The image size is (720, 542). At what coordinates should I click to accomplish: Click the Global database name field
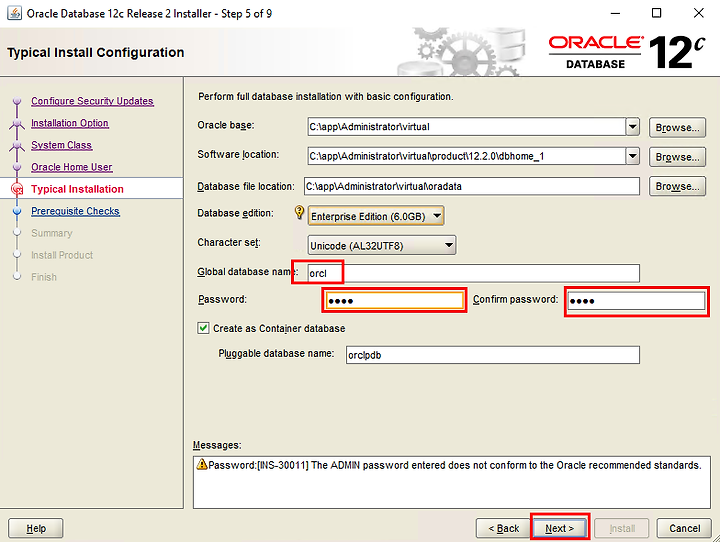click(x=472, y=273)
